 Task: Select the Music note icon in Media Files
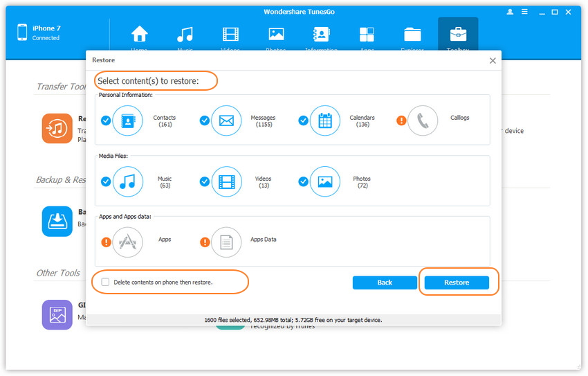pos(127,181)
